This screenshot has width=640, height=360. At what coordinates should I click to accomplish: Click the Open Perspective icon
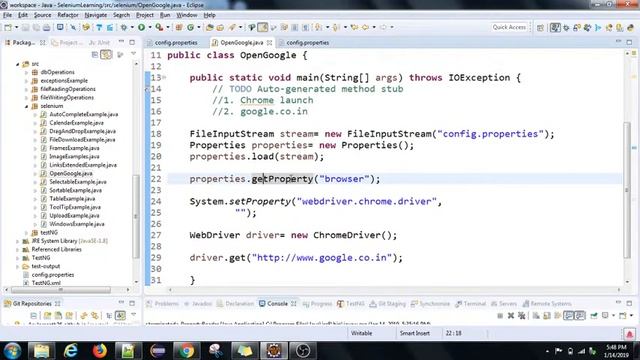[x=540, y=28]
